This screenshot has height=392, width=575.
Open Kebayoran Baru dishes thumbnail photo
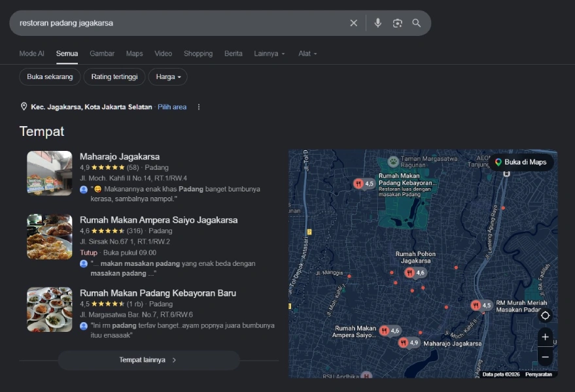pyautogui.click(x=50, y=310)
